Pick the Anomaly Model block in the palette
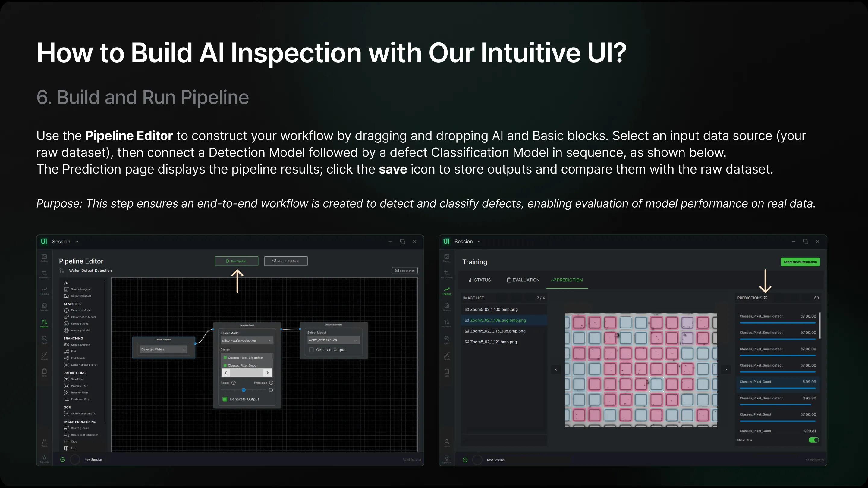This screenshot has height=488, width=868. pos(77,330)
